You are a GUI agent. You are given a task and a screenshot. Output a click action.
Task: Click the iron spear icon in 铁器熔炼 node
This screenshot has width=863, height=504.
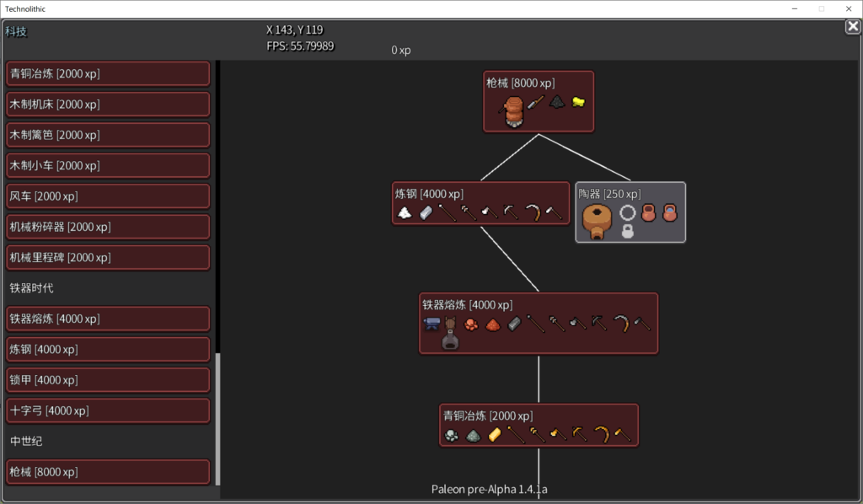tap(535, 324)
